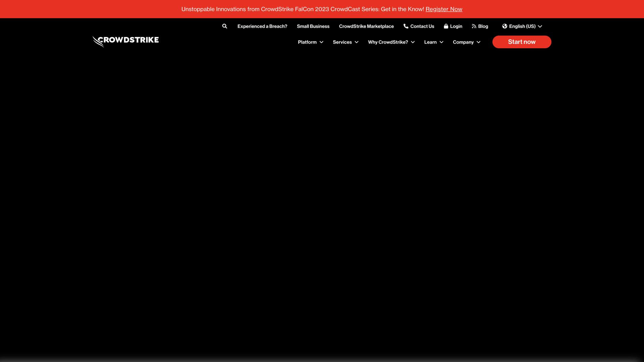Open the English (US) language selector

point(522,26)
